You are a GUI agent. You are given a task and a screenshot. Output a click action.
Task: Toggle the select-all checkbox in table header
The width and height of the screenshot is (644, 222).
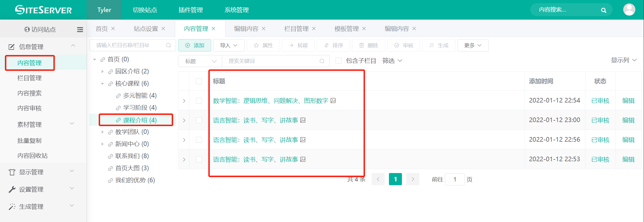click(x=199, y=81)
